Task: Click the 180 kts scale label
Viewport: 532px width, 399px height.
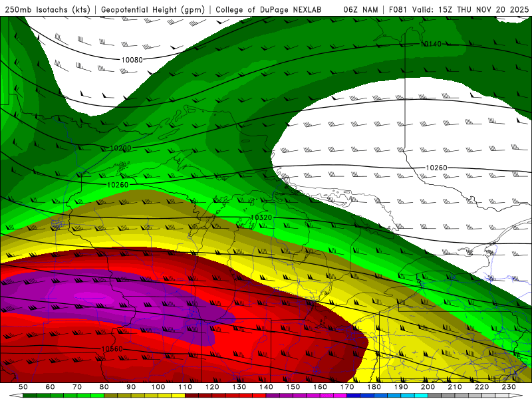Action: point(374,387)
